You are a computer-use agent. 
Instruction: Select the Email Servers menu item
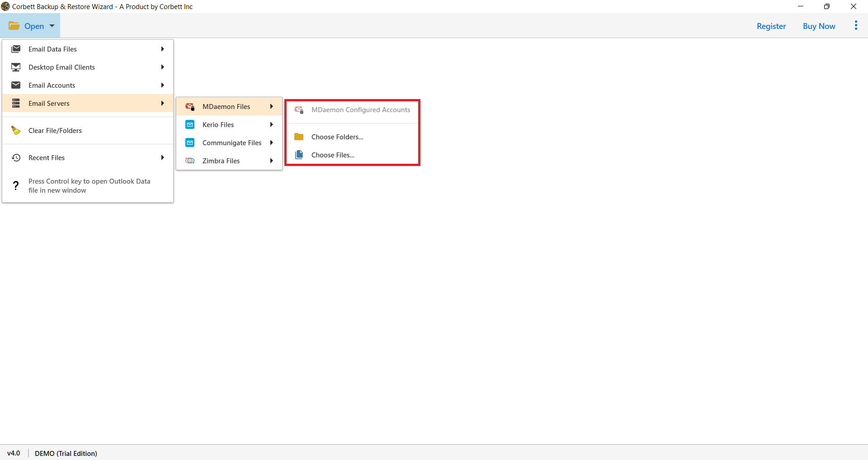point(88,103)
